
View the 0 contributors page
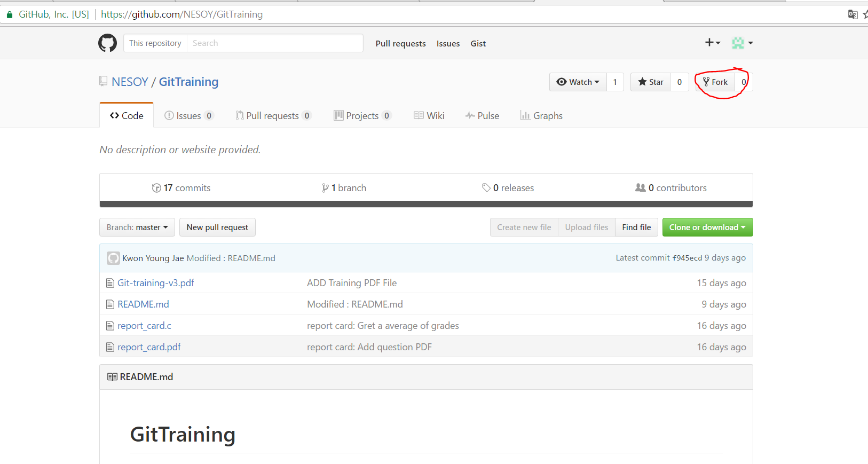click(671, 188)
